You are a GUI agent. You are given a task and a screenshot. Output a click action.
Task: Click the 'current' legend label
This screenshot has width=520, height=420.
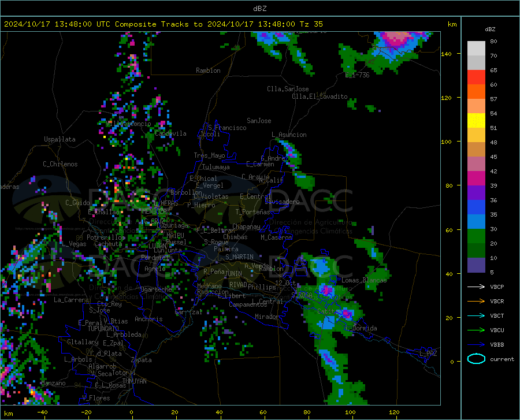(502, 359)
